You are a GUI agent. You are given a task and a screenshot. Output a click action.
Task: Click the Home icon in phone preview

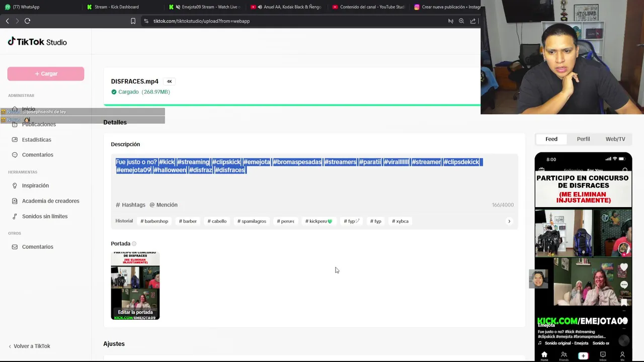(544, 355)
